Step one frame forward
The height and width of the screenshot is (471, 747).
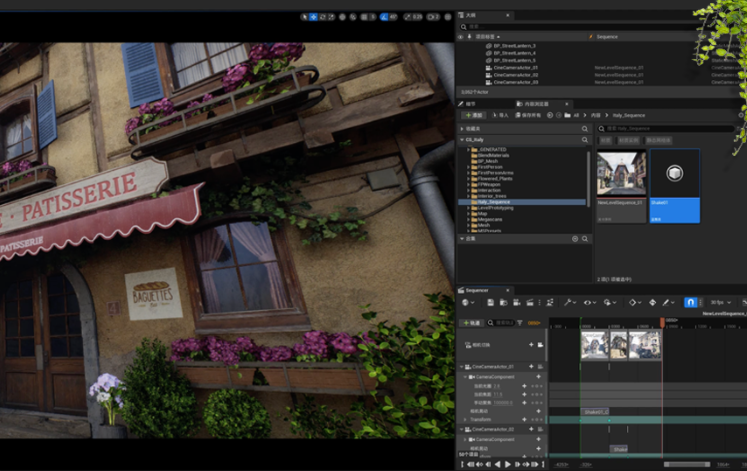click(x=517, y=464)
